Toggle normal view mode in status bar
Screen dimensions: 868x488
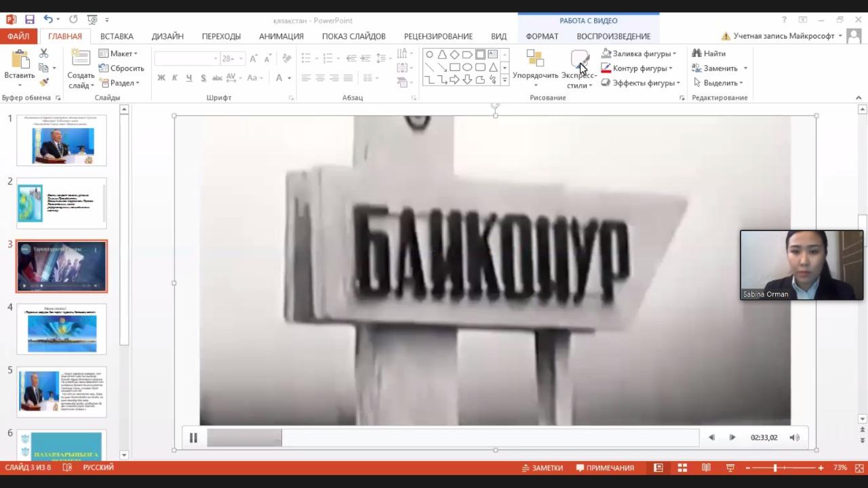point(658,468)
